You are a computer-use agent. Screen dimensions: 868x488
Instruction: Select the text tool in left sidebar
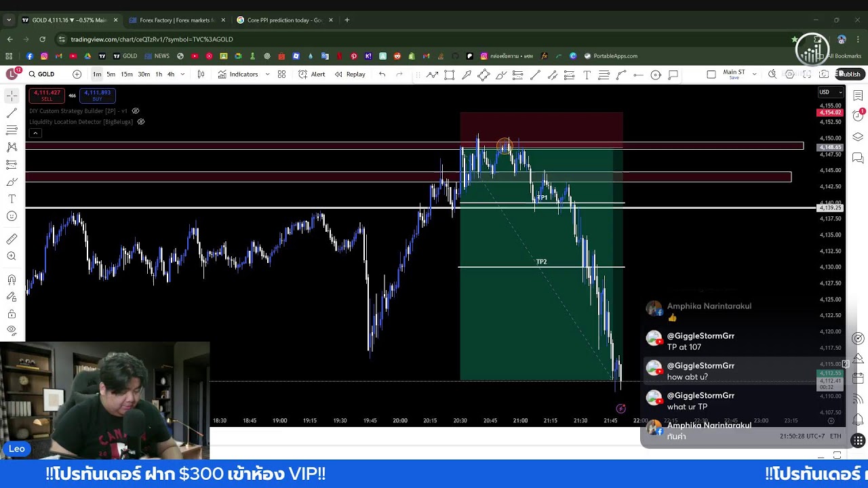[12, 199]
